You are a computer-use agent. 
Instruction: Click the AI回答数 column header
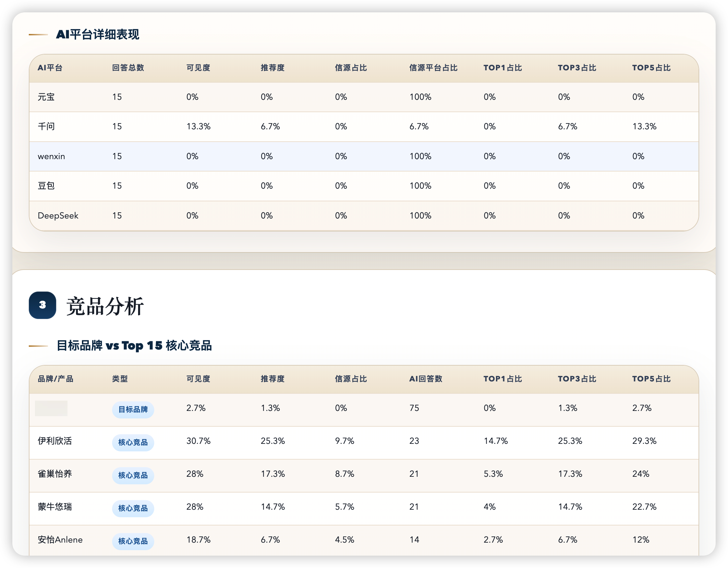426,379
